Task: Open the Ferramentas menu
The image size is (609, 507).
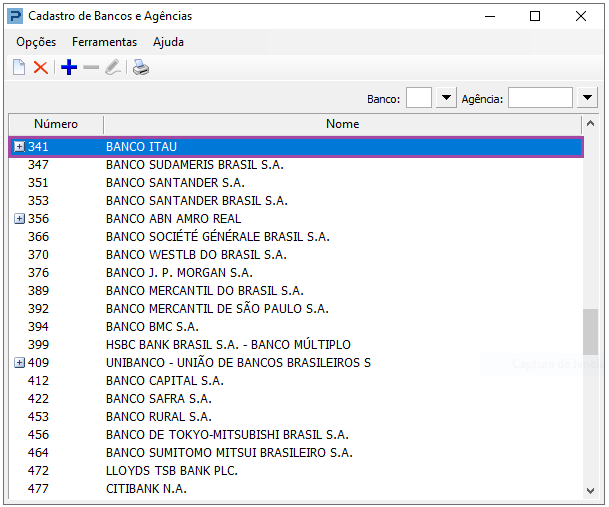Action: pos(104,42)
